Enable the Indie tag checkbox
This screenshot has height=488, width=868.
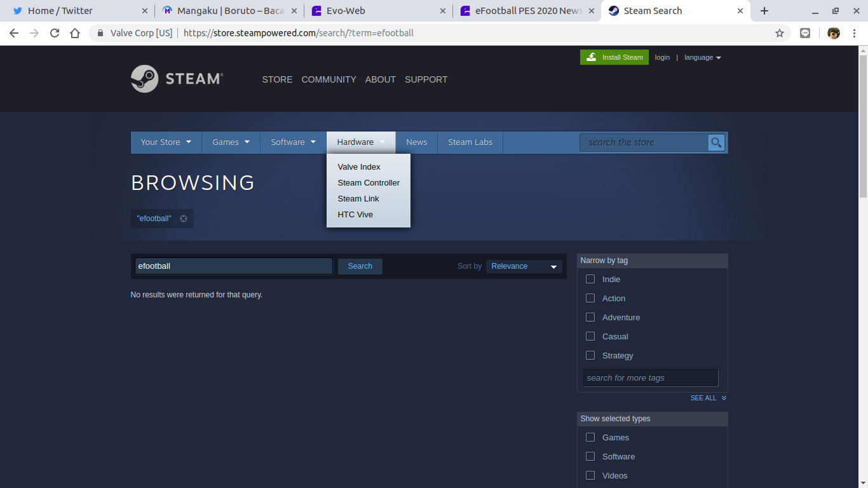[x=590, y=279]
